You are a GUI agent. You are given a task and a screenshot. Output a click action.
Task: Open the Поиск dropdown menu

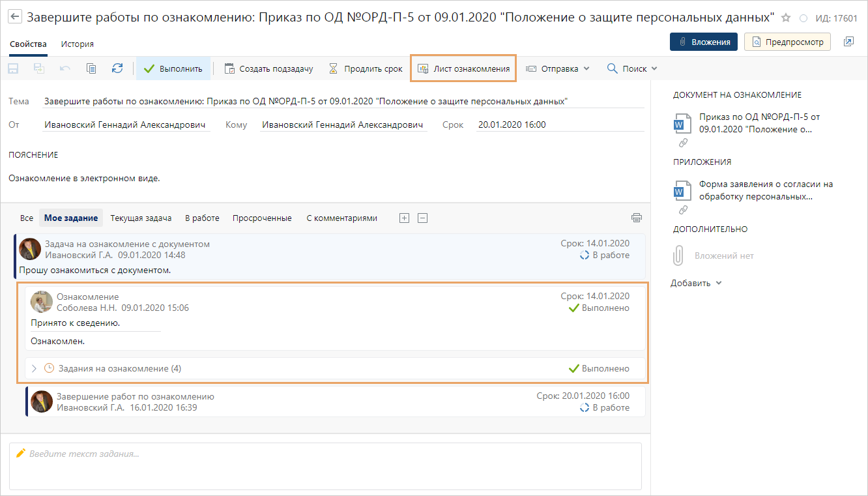pyautogui.click(x=631, y=68)
